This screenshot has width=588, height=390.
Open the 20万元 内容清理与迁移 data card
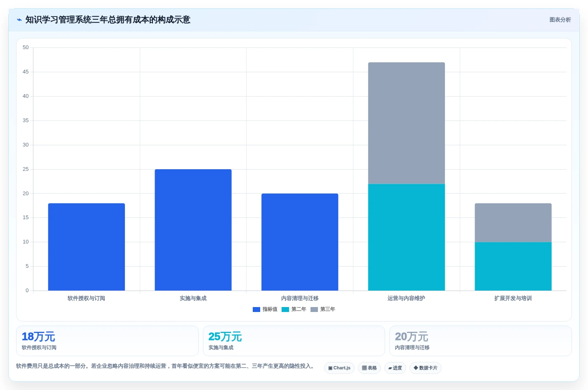[480, 341]
